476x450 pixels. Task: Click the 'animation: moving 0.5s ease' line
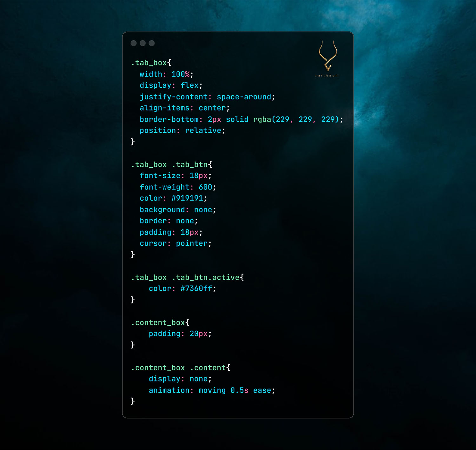click(x=212, y=390)
